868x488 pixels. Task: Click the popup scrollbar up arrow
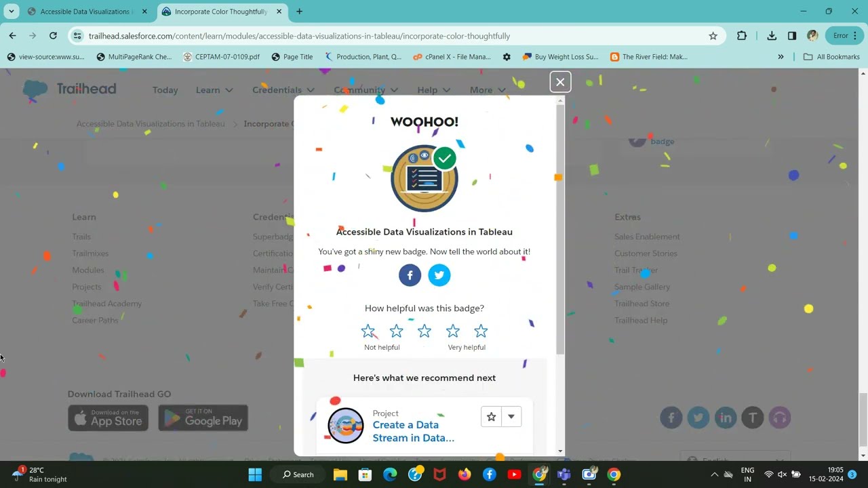[560, 100]
